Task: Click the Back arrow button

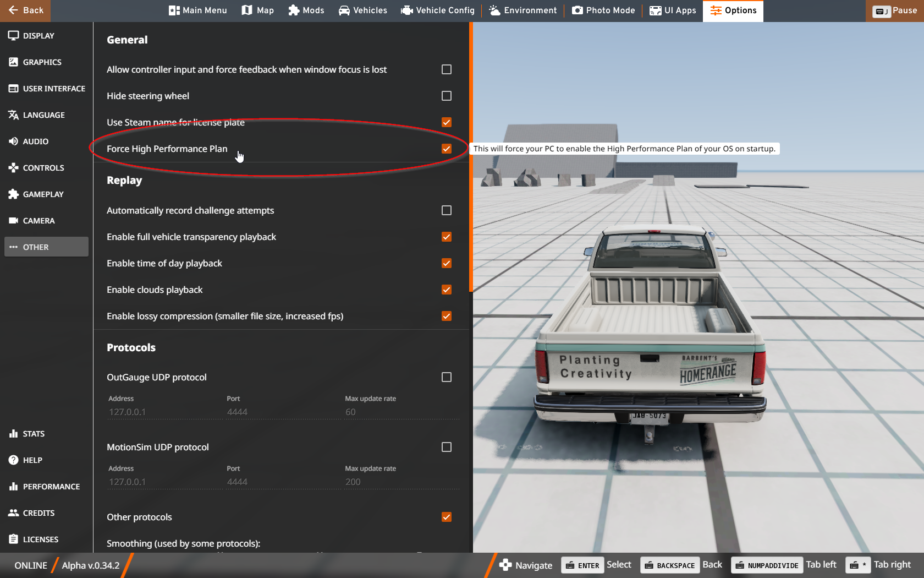Action: coord(25,10)
